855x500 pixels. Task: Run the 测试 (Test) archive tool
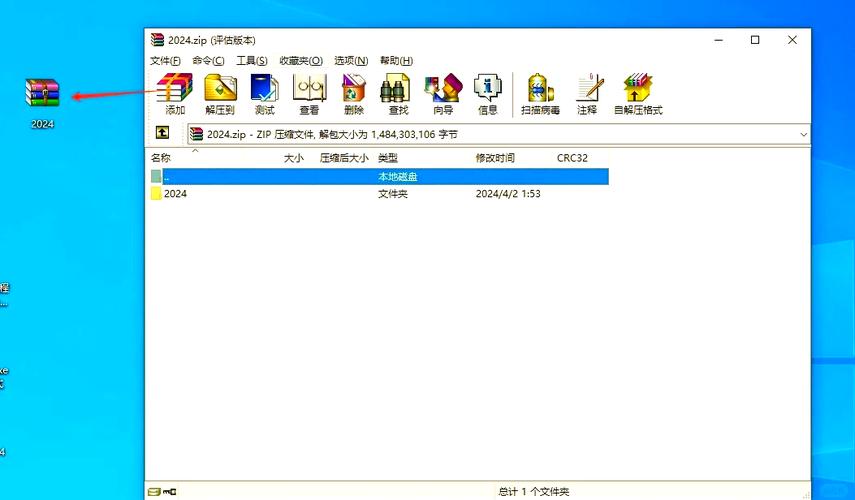tap(264, 94)
